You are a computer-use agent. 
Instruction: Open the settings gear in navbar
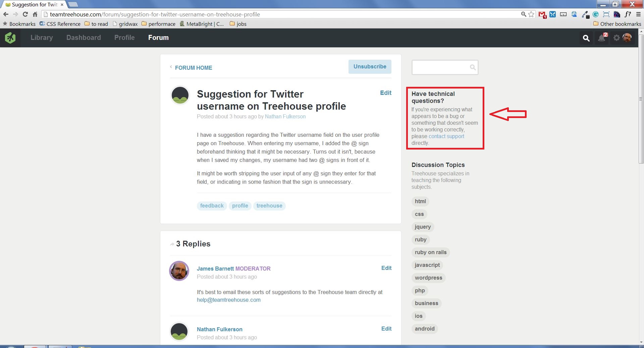(616, 38)
